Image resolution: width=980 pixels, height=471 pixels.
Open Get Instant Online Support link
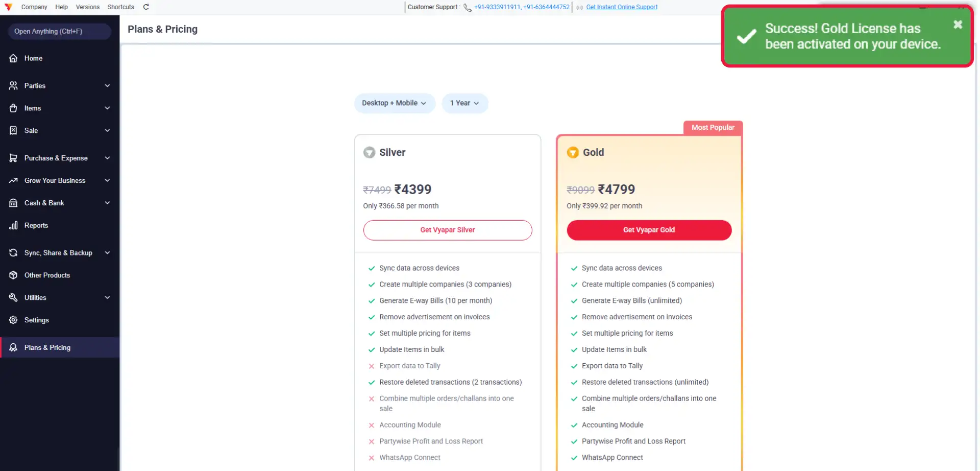(x=622, y=7)
